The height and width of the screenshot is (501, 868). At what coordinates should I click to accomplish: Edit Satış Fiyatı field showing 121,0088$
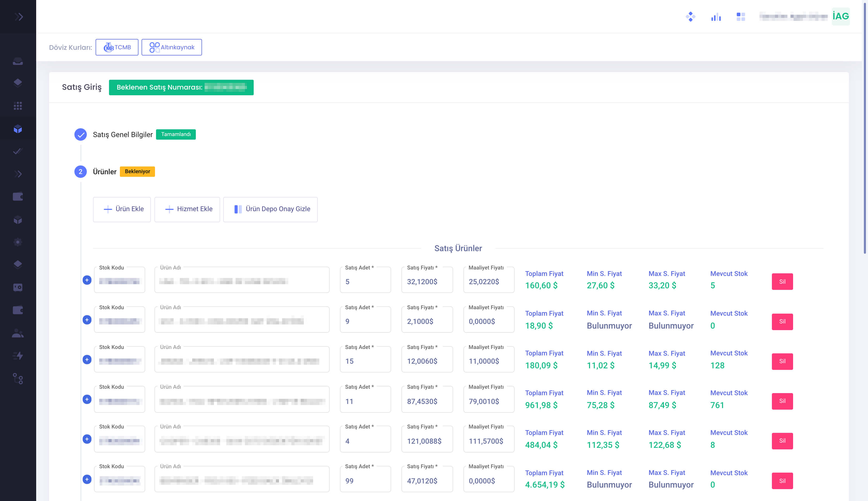[427, 439]
